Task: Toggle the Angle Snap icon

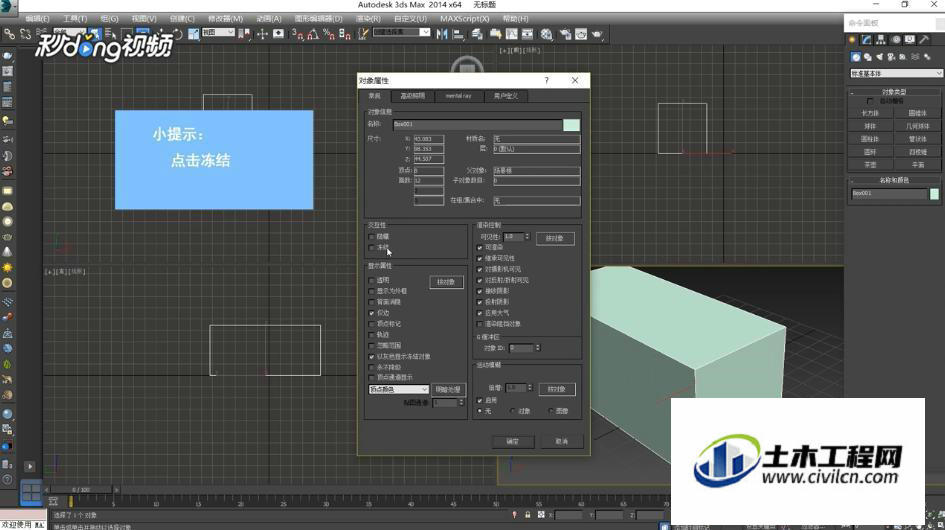Action: (x=313, y=34)
